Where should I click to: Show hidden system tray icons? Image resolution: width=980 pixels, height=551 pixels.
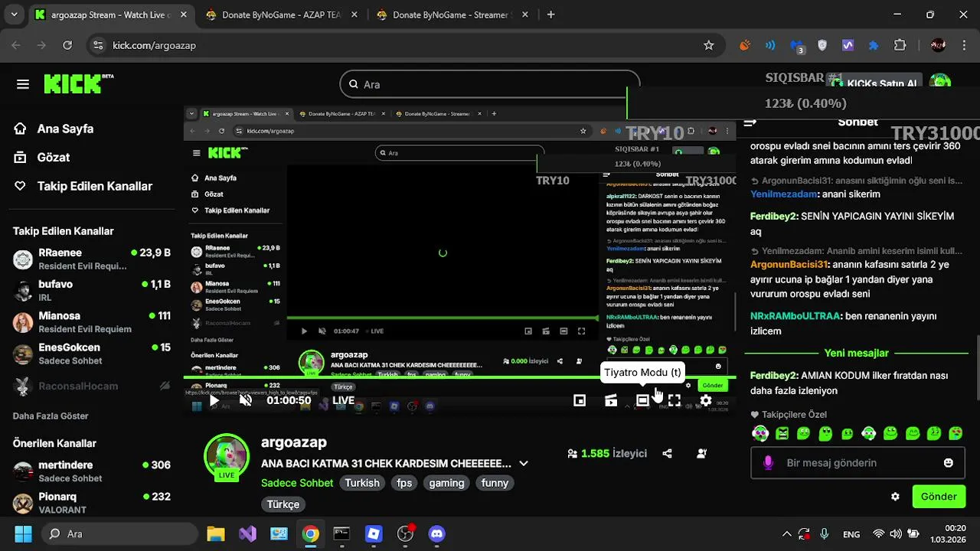[786, 534]
